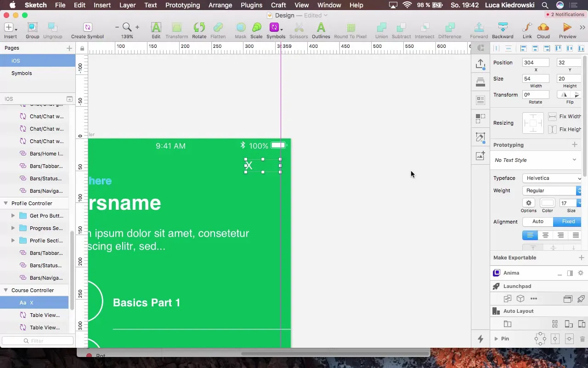Image resolution: width=588 pixels, height=368 pixels.
Task: Click the lightning bolt icon
Action: pyautogui.click(x=481, y=339)
